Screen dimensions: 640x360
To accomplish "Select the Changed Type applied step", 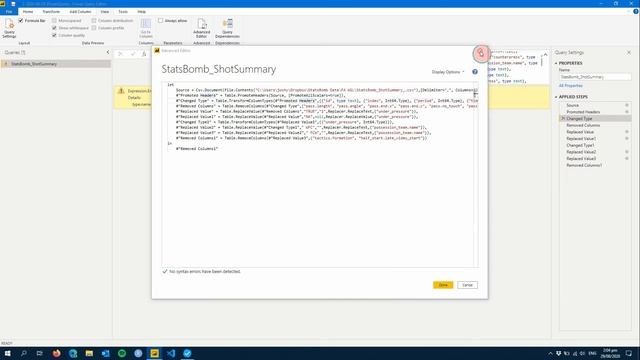I will 596,118.
